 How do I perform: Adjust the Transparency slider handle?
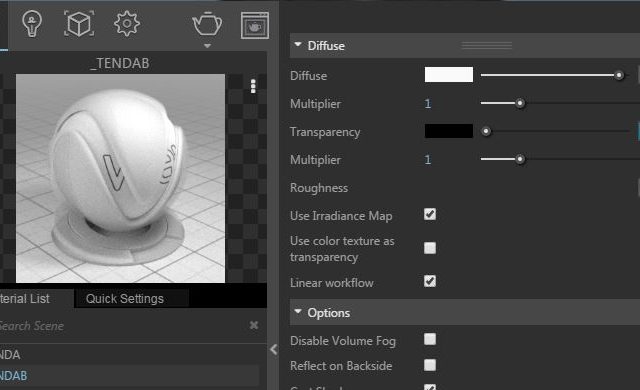pyautogui.click(x=486, y=131)
